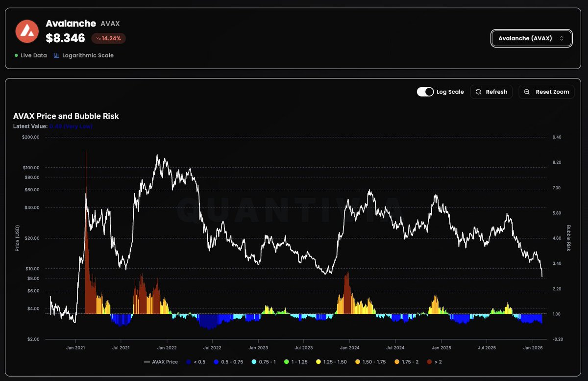Open the Avalanche (AVAX) coin selector dropdown
This screenshot has width=588, height=381.
pyautogui.click(x=532, y=38)
